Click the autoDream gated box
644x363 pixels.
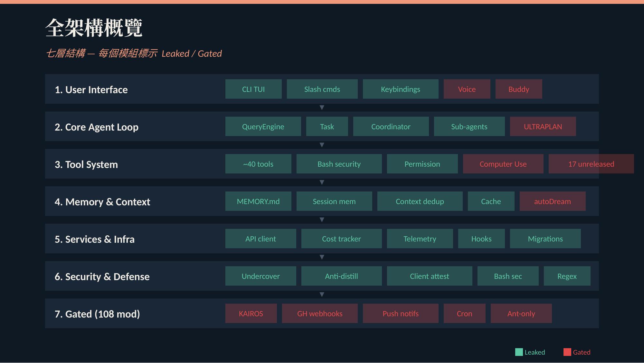click(x=553, y=201)
